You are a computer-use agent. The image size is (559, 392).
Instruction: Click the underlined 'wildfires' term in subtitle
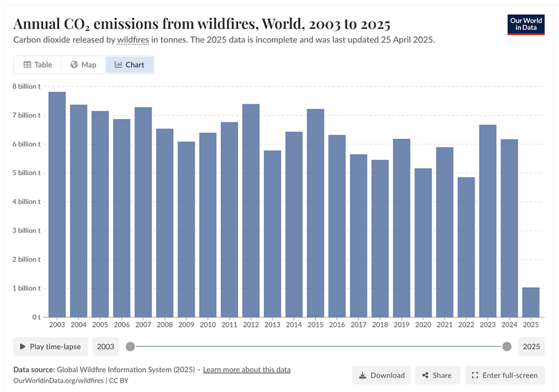(133, 40)
